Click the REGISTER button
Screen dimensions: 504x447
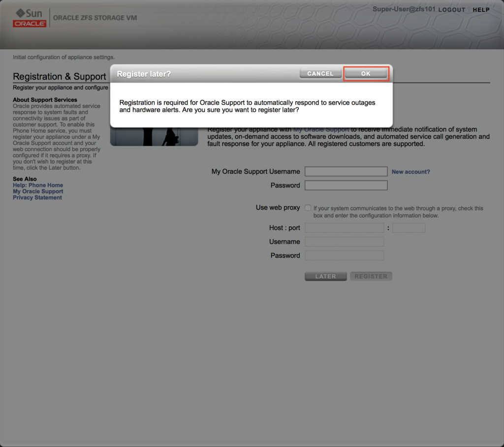click(371, 276)
